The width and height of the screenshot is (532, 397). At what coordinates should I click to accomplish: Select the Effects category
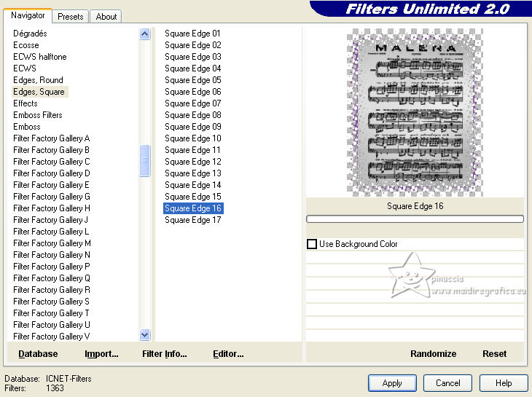[25, 103]
